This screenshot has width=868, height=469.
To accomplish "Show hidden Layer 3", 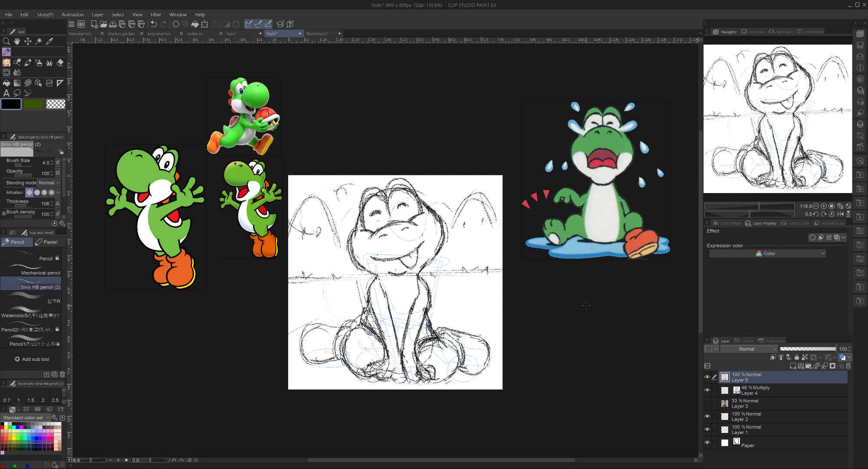I will 707,403.
